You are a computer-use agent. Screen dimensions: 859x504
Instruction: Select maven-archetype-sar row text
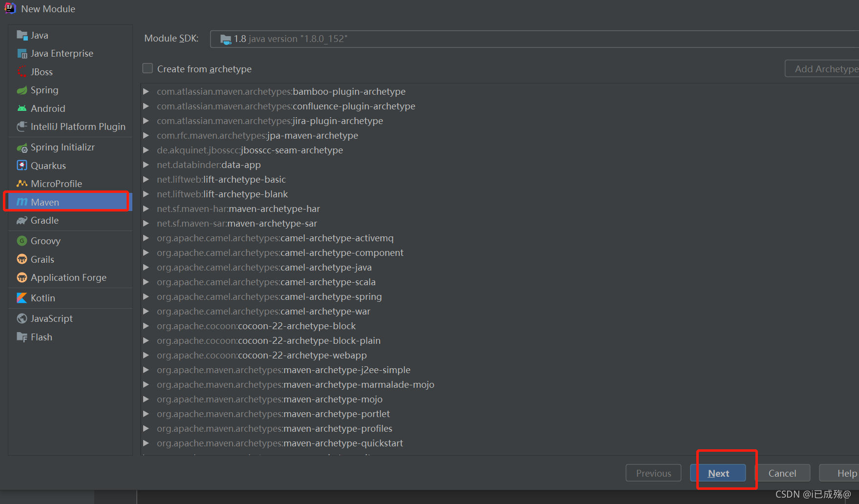click(237, 223)
